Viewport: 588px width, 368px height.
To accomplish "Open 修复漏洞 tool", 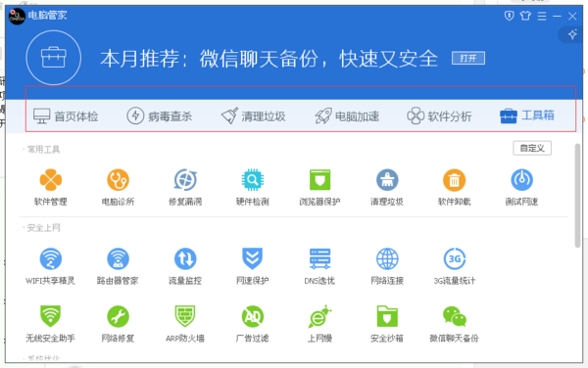I will (185, 187).
